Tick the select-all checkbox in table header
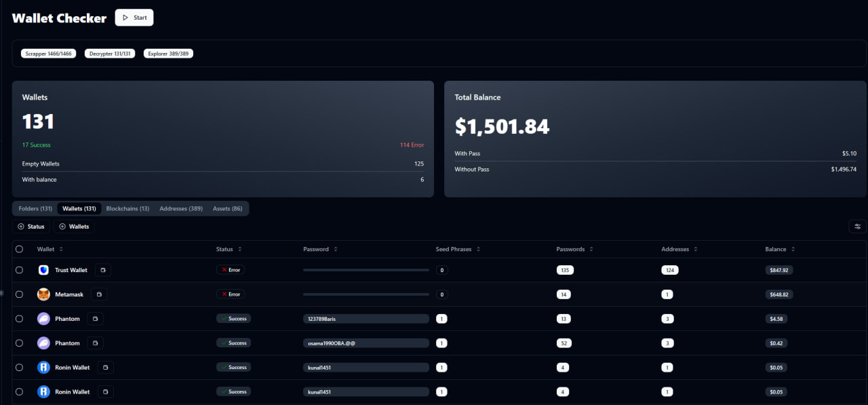868x405 pixels. click(19, 249)
